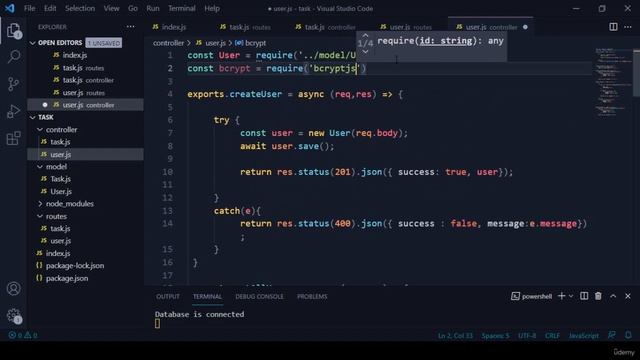Open the Help menu

[x=212, y=8]
